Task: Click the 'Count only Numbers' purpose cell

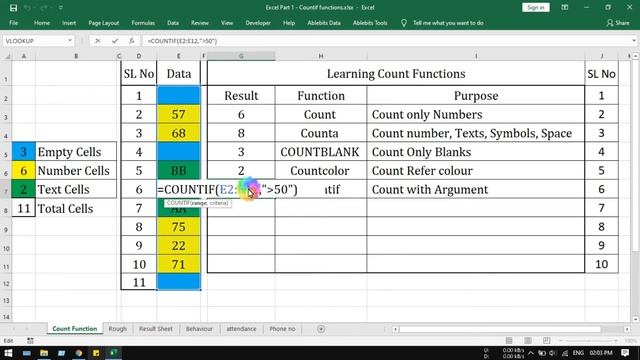Action: (476, 114)
